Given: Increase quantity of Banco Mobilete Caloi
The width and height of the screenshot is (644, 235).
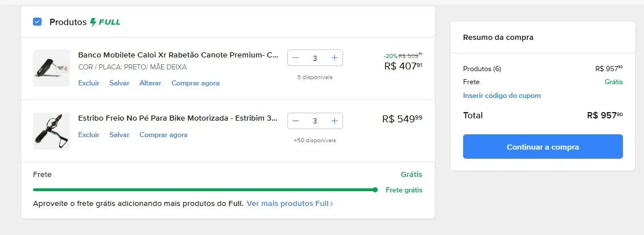Looking at the screenshot, I should (x=335, y=58).
